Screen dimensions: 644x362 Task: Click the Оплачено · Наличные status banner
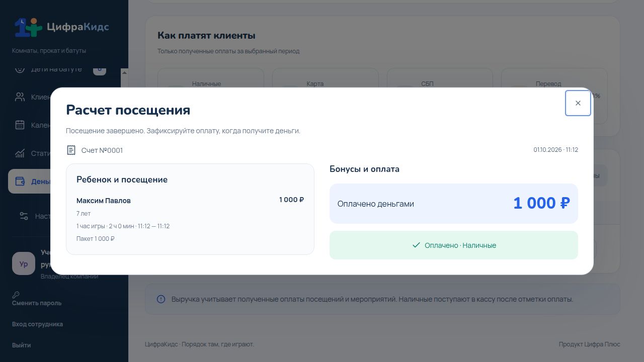pyautogui.click(x=454, y=245)
